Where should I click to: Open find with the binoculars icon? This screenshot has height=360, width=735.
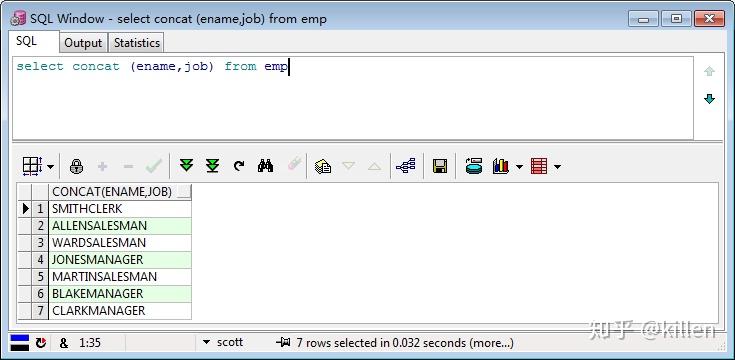coord(265,165)
